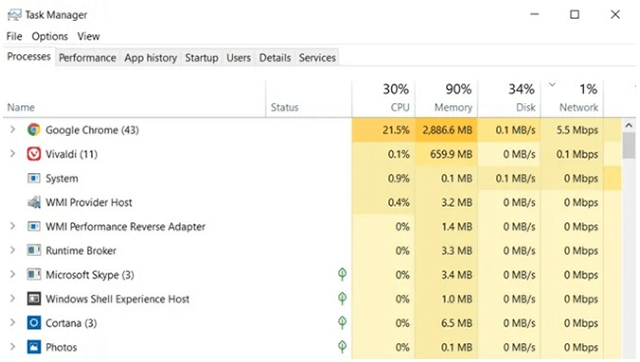Sort by the CPU column header

pyautogui.click(x=383, y=99)
